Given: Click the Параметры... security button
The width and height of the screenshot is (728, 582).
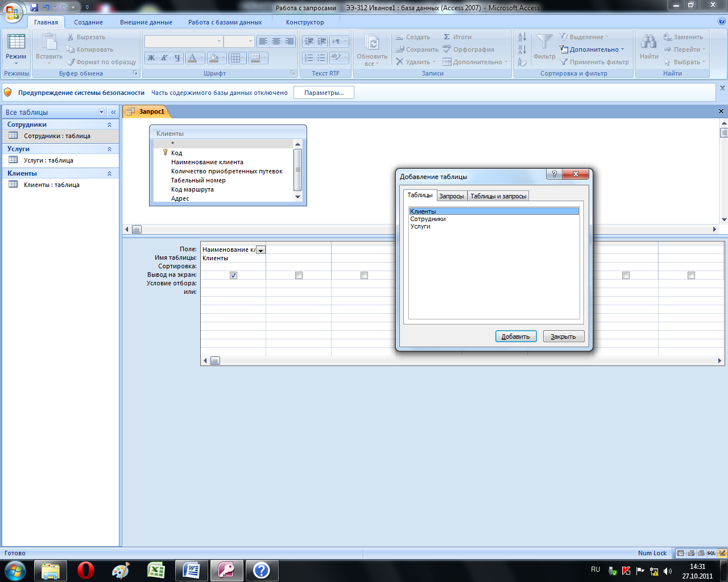Looking at the screenshot, I should [324, 93].
